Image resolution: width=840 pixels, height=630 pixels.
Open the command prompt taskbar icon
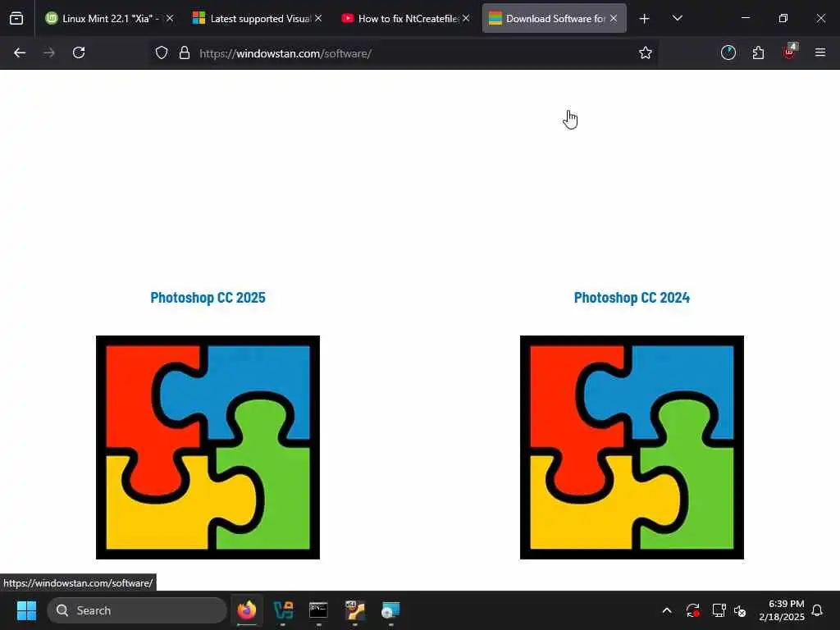(319, 610)
